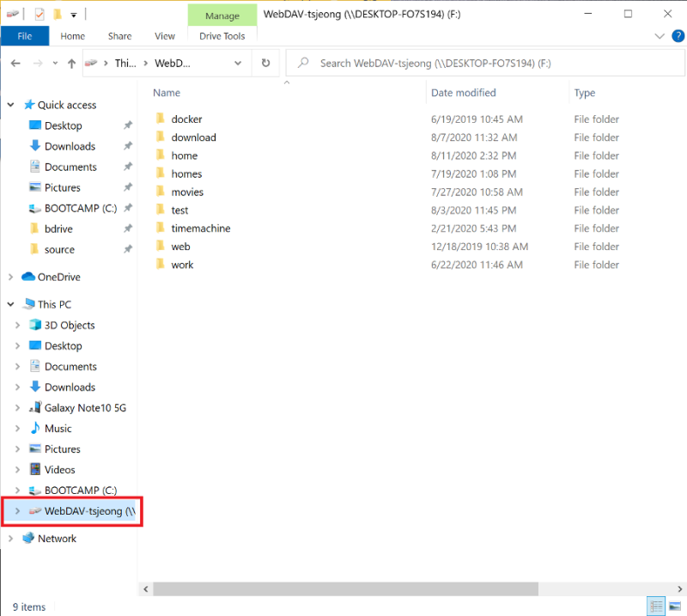Expand the Network tree node
This screenshot has height=616, width=687.
11,539
